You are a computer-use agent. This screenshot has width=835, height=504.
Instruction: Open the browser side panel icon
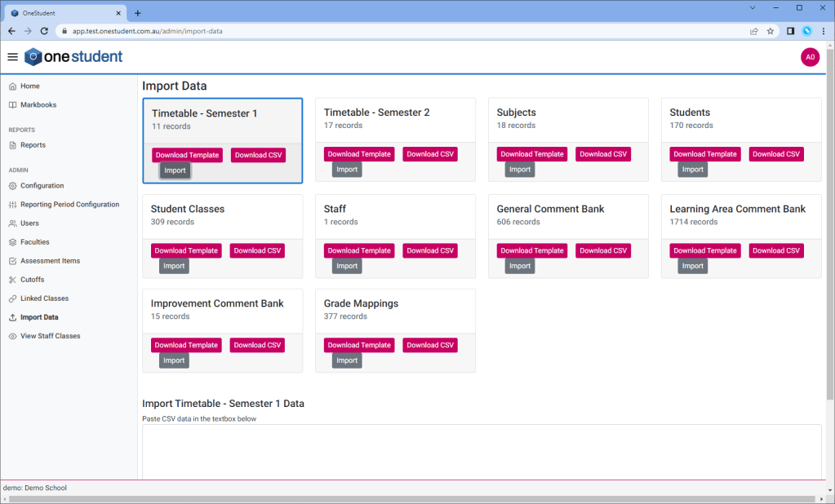pyautogui.click(x=790, y=31)
